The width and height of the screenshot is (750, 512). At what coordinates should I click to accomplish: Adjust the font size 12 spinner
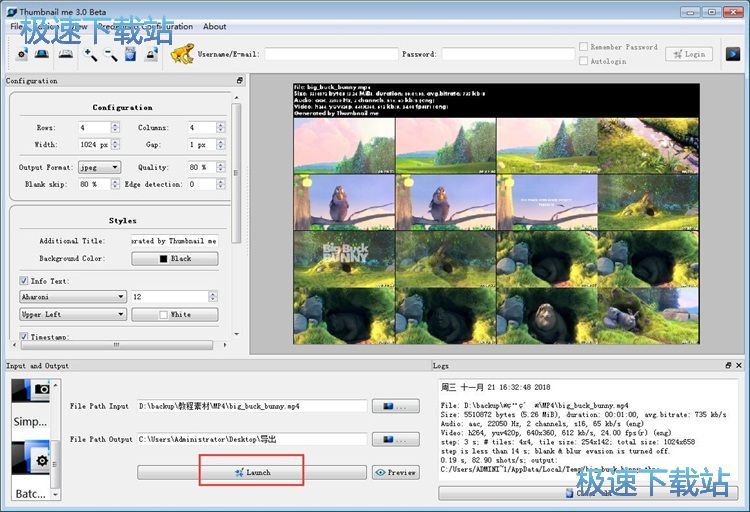213,297
